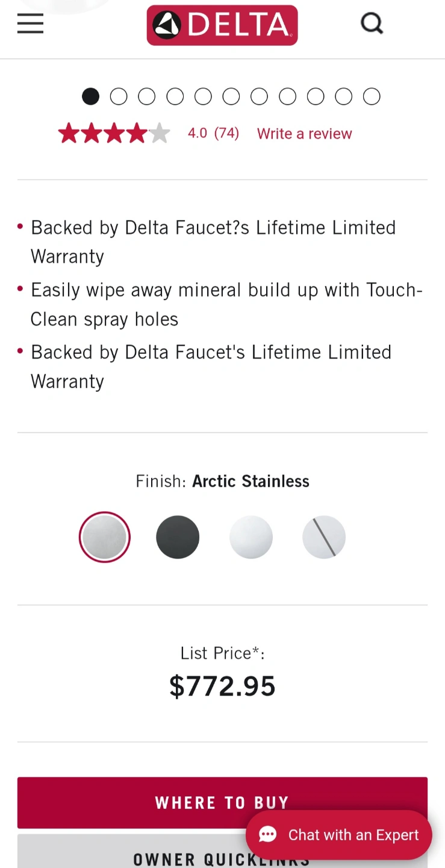Screen dimensions: 445x868
Task: Pick the white finish swatch
Action: 251,537
